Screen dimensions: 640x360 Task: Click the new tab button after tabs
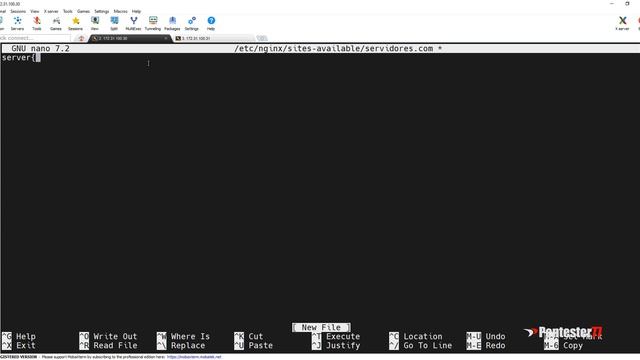point(262,38)
